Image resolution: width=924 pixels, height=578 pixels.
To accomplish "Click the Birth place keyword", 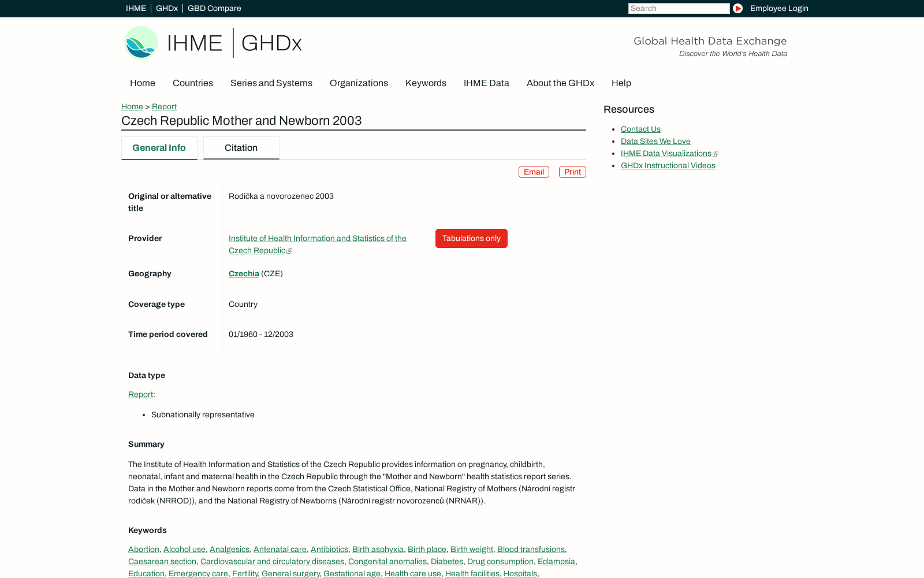I will click(x=427, y=550).
